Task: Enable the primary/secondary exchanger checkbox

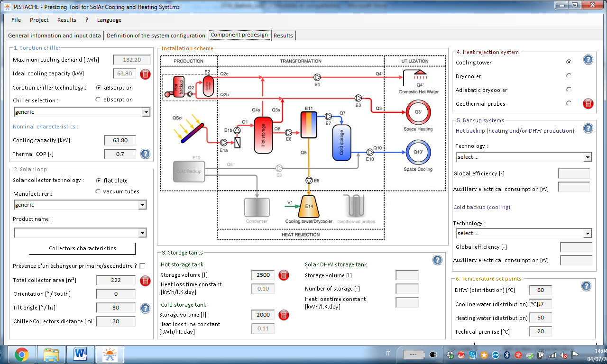Action: click(142, 266)
